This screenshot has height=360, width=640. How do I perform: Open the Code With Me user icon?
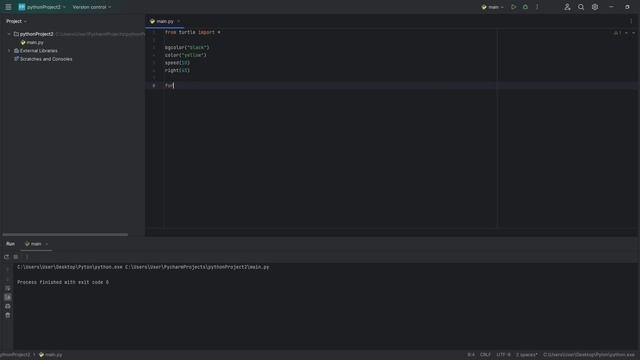[567, 7]
